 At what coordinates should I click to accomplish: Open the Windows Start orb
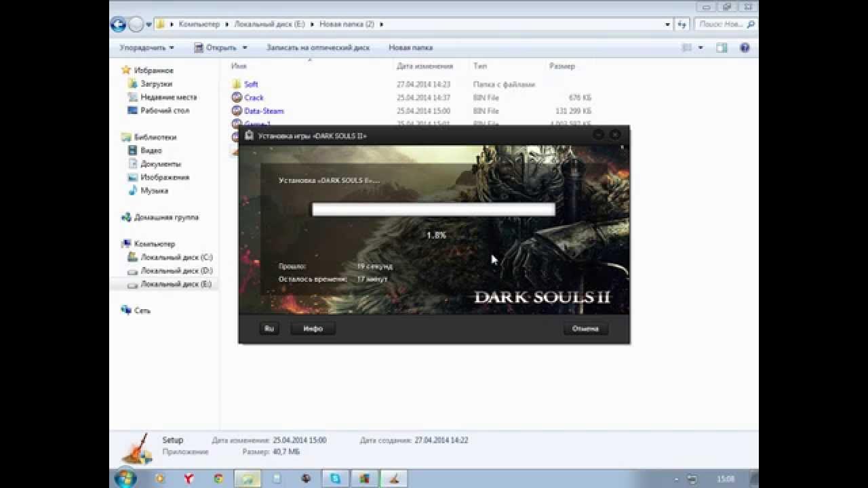tap(125, 479)
